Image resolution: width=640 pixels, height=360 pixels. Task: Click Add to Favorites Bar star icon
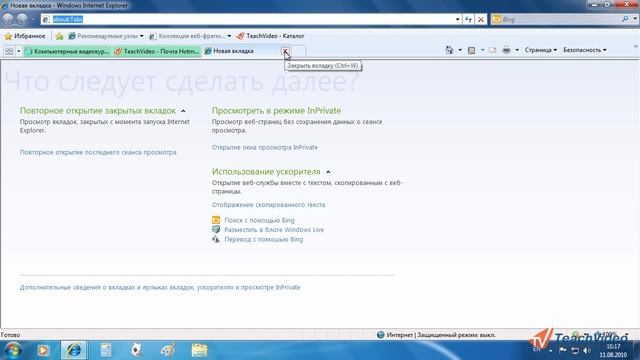(x=60, y=36)
